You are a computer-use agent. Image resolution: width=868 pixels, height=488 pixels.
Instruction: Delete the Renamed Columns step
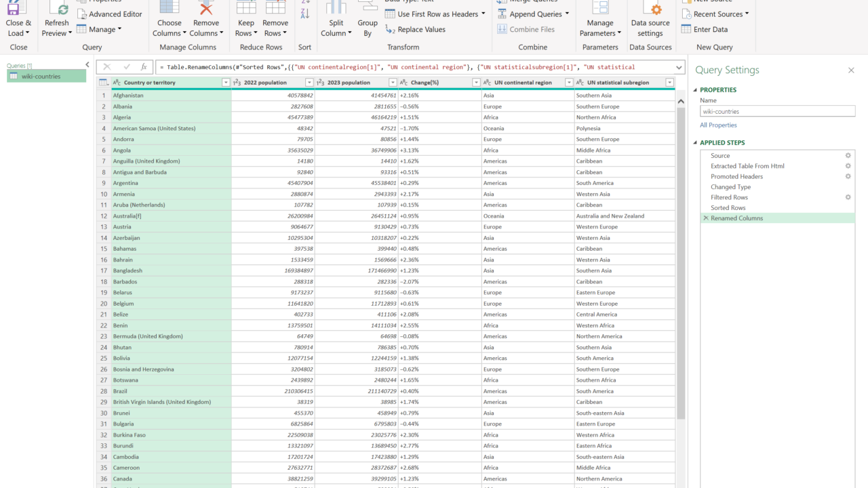point(706,218)
